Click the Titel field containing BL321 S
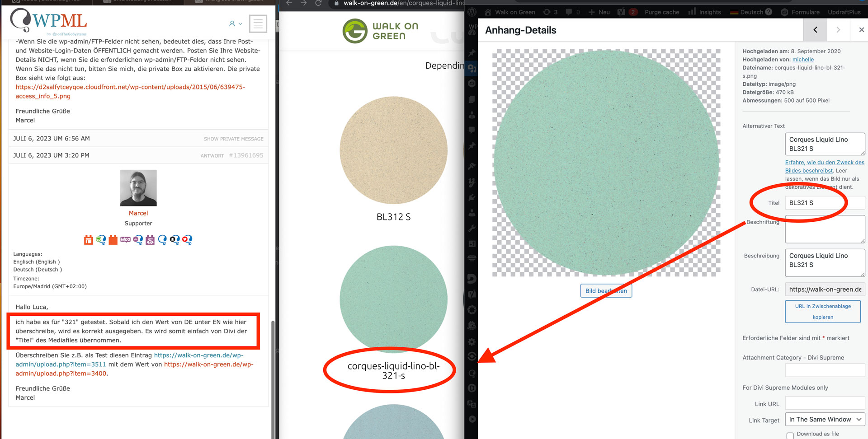 tap(825, 203)
